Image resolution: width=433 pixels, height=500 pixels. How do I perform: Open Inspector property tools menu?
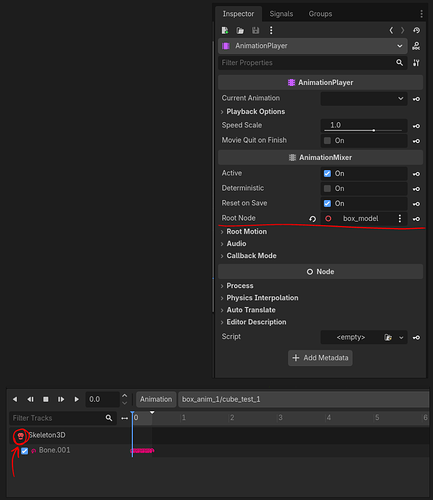[416, 63]
